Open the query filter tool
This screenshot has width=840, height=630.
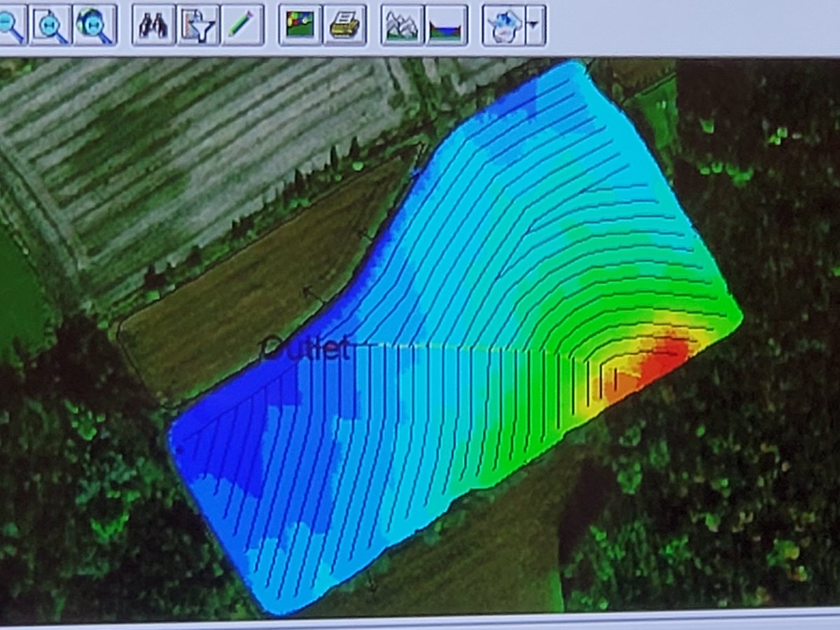(199, 22)
